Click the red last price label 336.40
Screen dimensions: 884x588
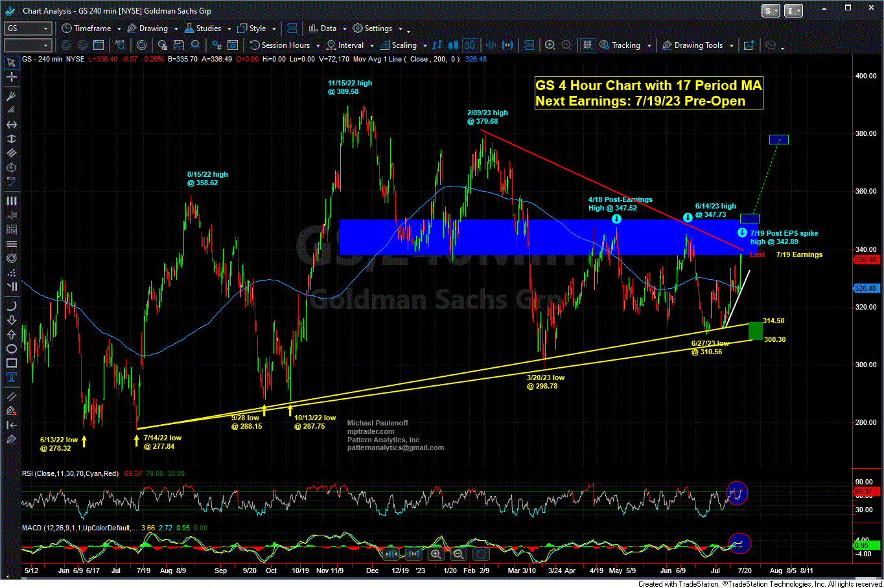pyautogui.click(x=865, y=260)
